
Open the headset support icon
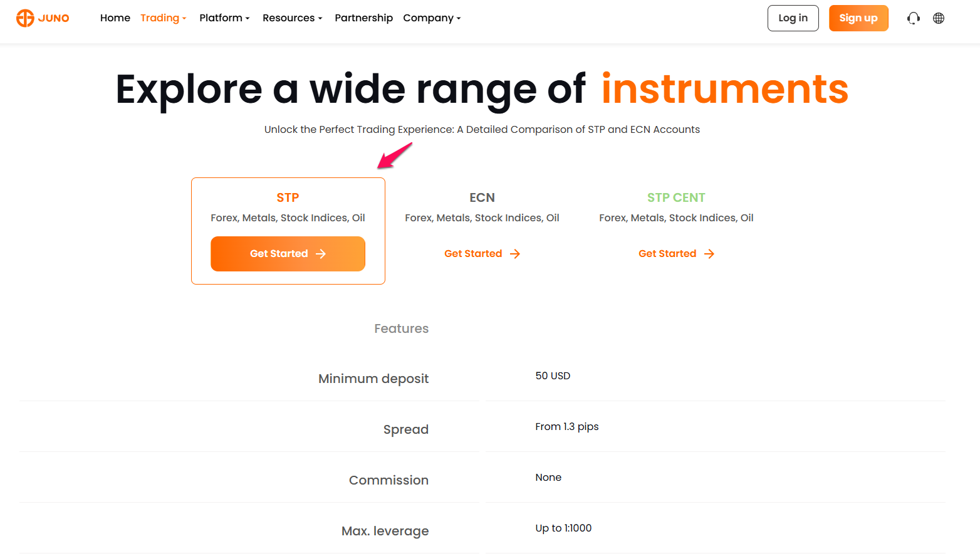point(914,18)
